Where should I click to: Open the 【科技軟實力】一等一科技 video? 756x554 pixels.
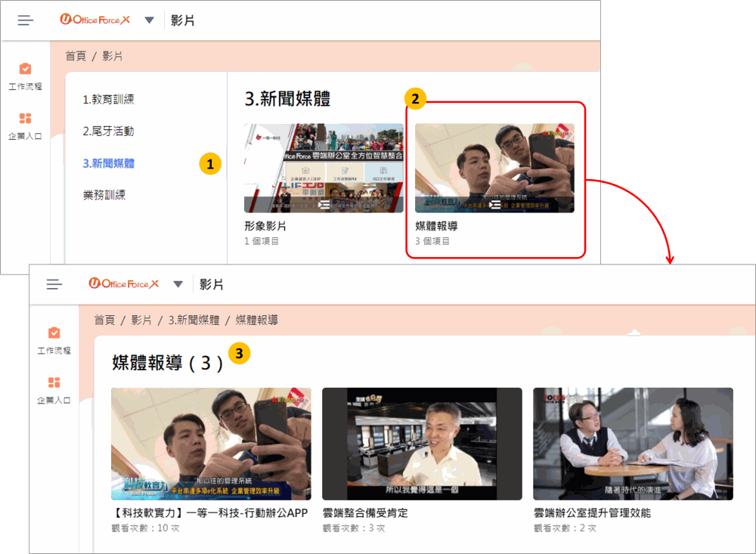pos(211,444)
